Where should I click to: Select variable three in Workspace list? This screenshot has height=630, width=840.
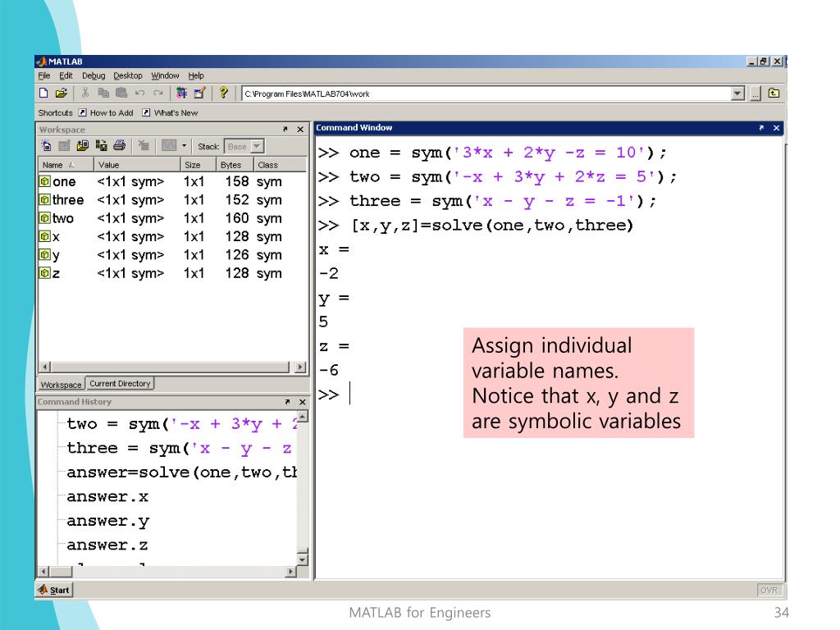pos(67,200)
